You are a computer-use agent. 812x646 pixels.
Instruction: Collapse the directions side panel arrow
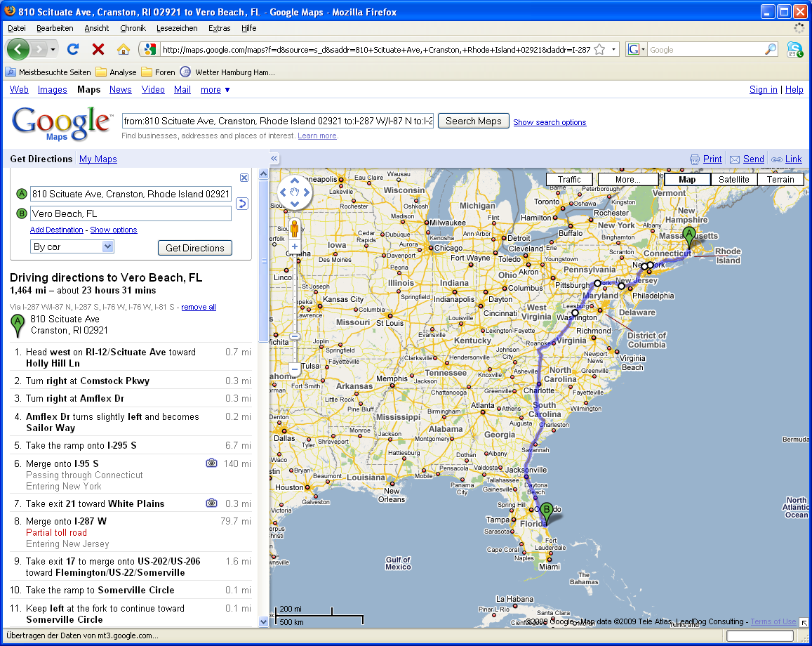274,159
